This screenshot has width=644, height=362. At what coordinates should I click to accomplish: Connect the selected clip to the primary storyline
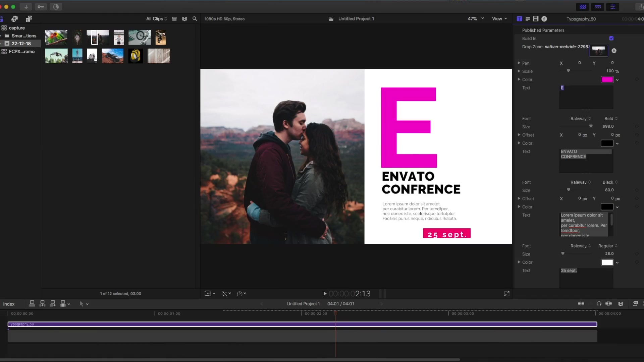[x=32, y=304]
